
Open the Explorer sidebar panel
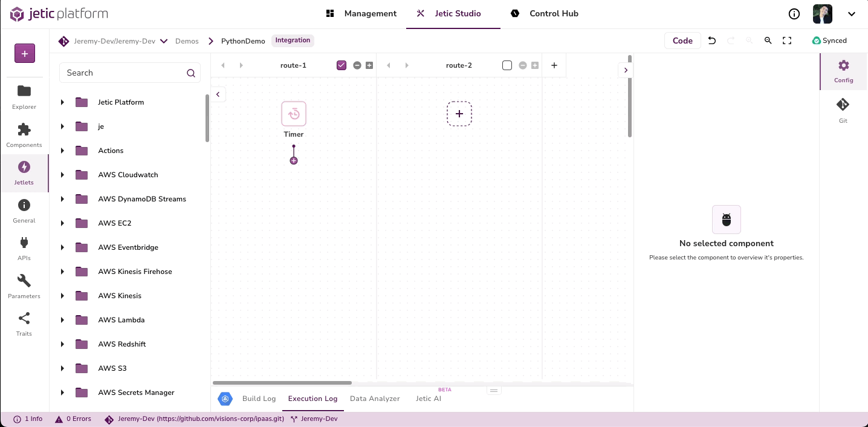[x=24, y=97]
